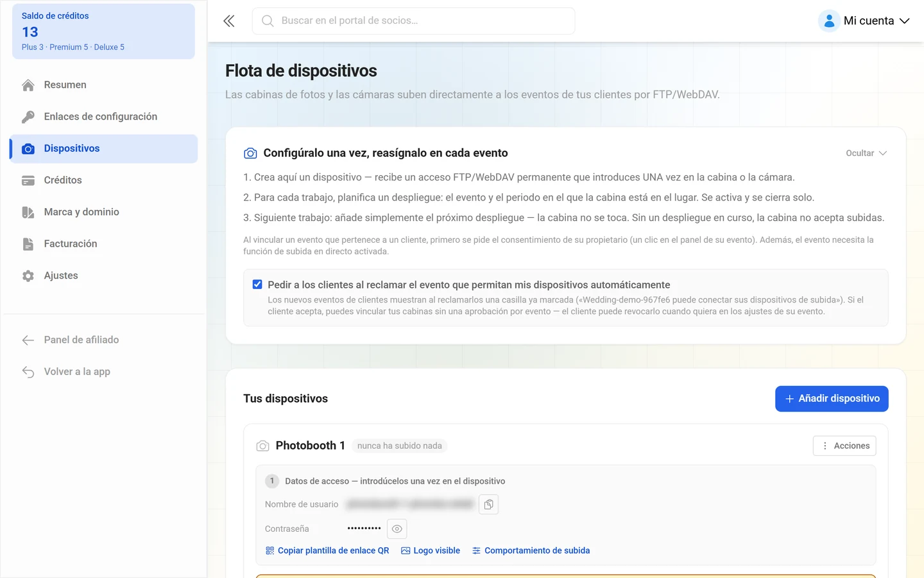This screenshot has width=924, height=578.
Task: Uncheck the auto-permit devices checkbox
Action: point(257,285)
